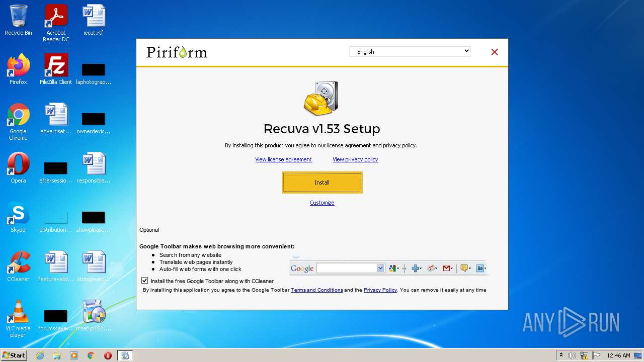Launch CCleaner from the desktop
Viewport: 644px width, 362px height.
tap(18, 266)
